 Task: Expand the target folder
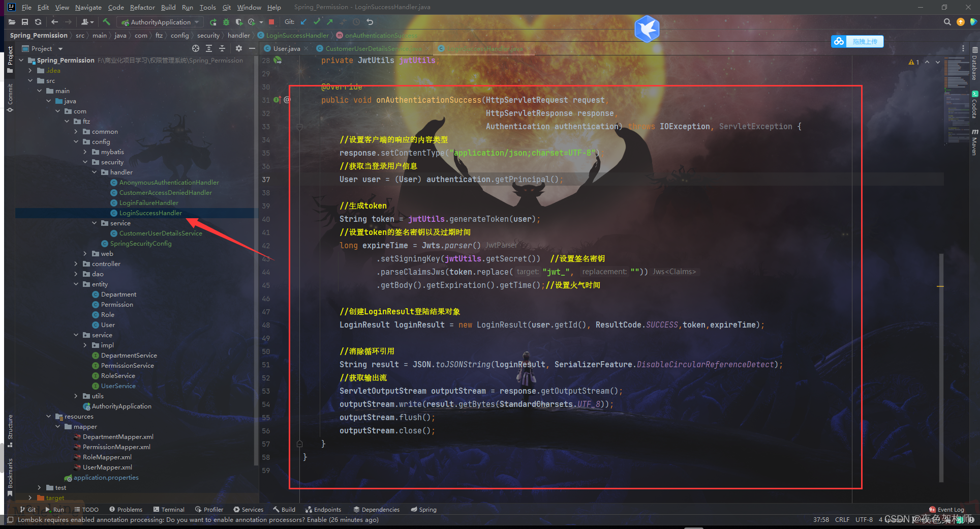click(30, 497)
